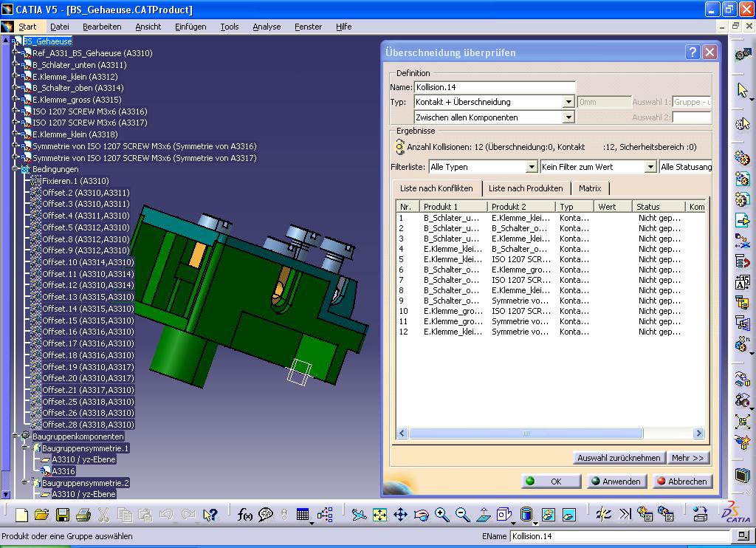Screen dimensions: 756x548
Task: Click the Hide/Show icon in bottom toolbar
Action: 549,516
